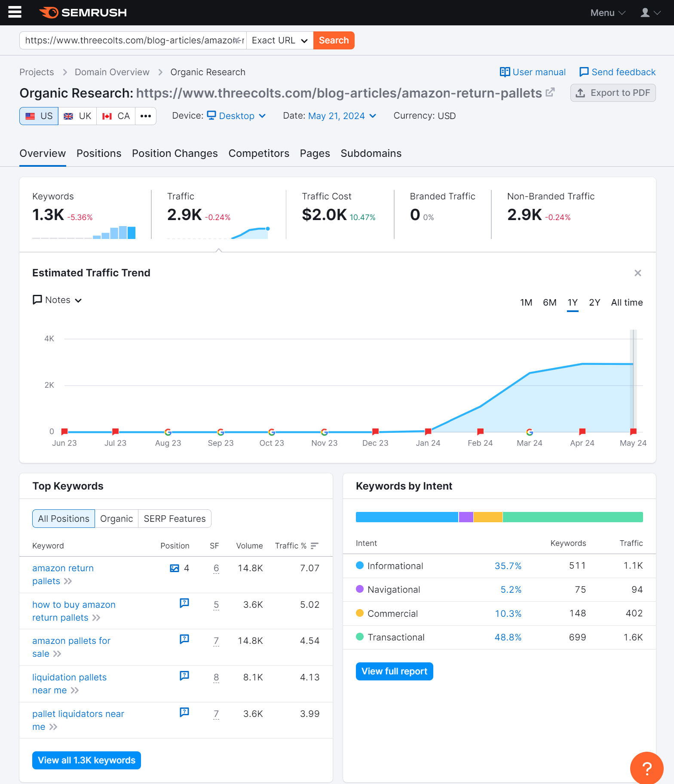Select the US database
This screenshot has height=784, width=674.
39,116
